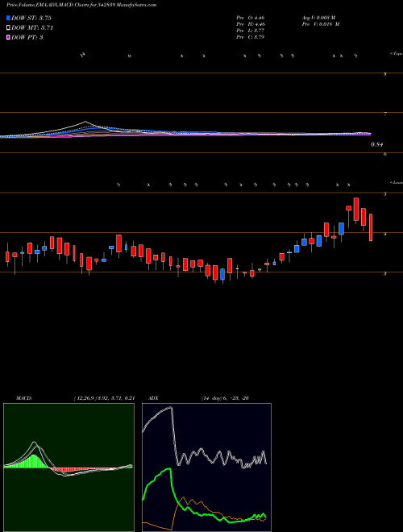The width and height of the screenshot is (403, 532).
Task: Click the price axis label 8
Action: 385,74
